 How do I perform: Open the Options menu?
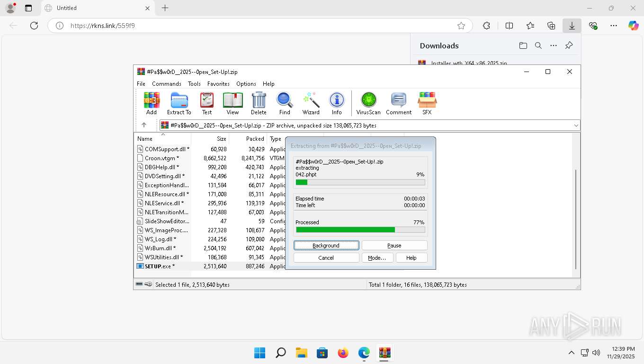tap(246, 84)
